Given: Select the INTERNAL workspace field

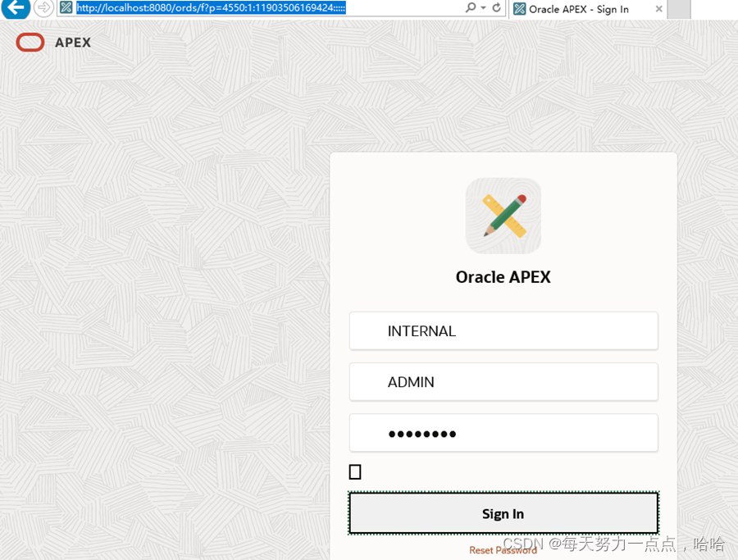Looking at the screenshot, I should point(503,330).
